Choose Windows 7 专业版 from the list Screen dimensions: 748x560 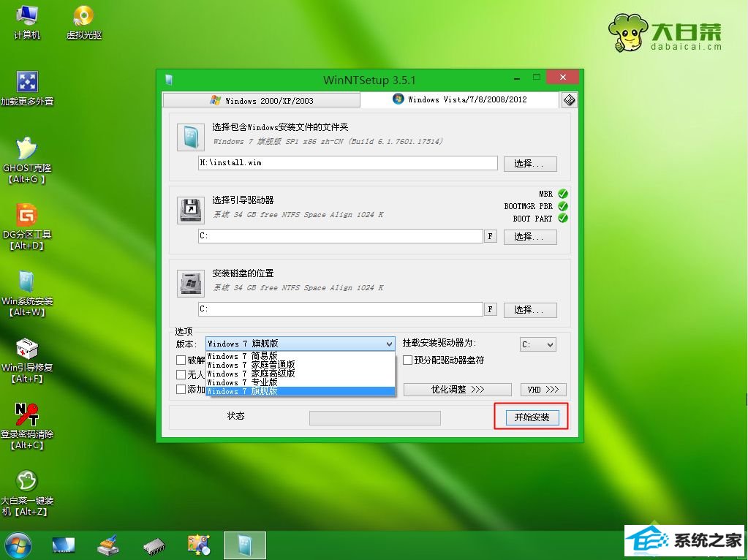point(242,382)
